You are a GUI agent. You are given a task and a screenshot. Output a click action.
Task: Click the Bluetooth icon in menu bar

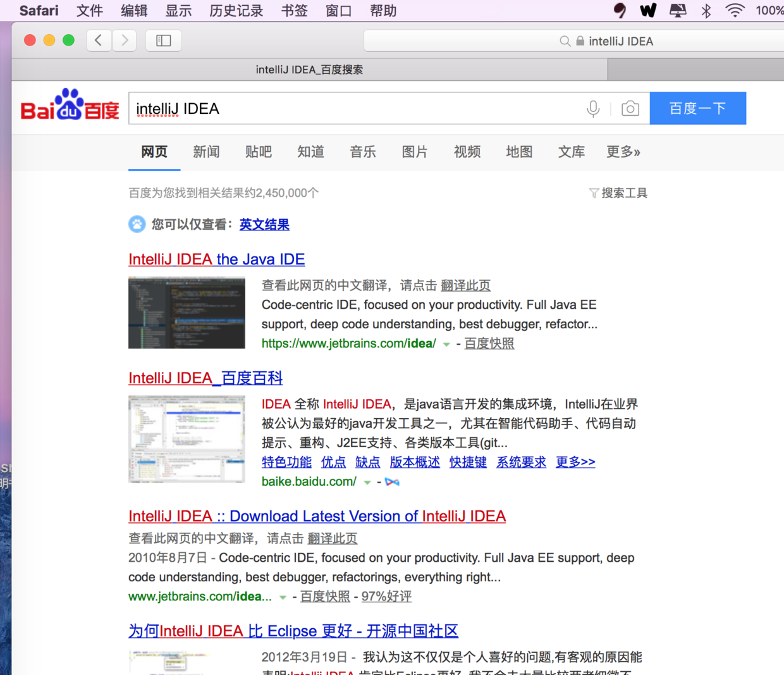click(x=706, y=11)
